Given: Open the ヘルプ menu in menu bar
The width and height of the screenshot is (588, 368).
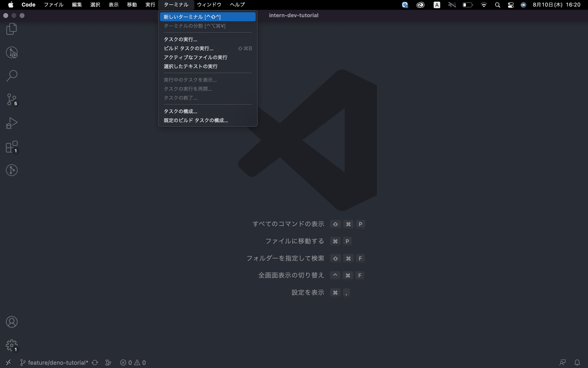Looking at the screenshot, I should (x=237, y=5).
